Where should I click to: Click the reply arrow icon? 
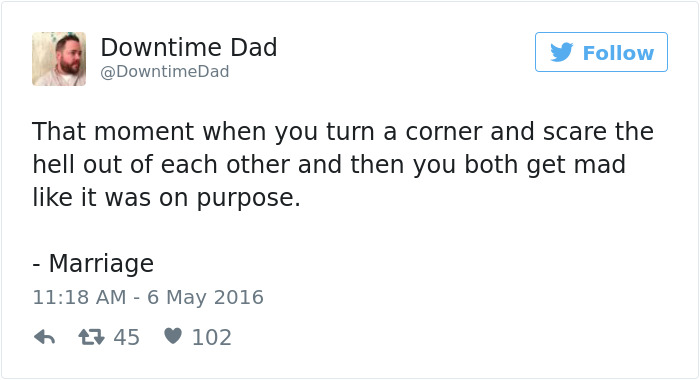[44, 337]
